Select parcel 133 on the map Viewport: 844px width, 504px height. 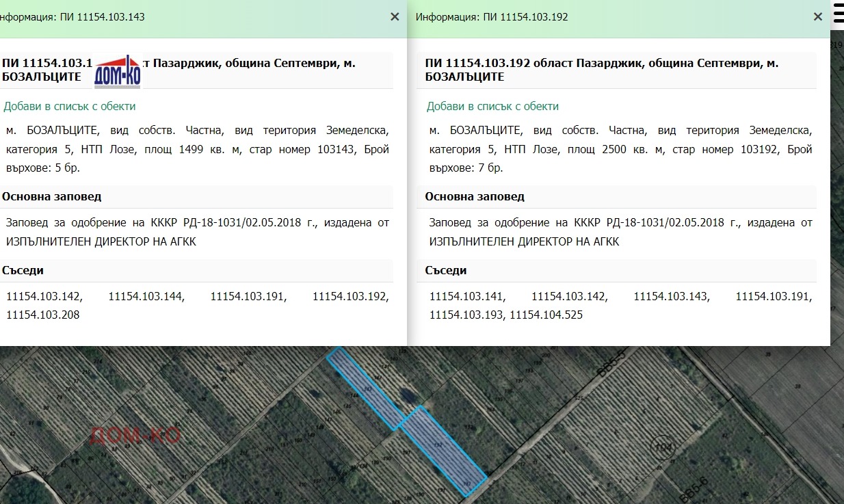[469, 427]
